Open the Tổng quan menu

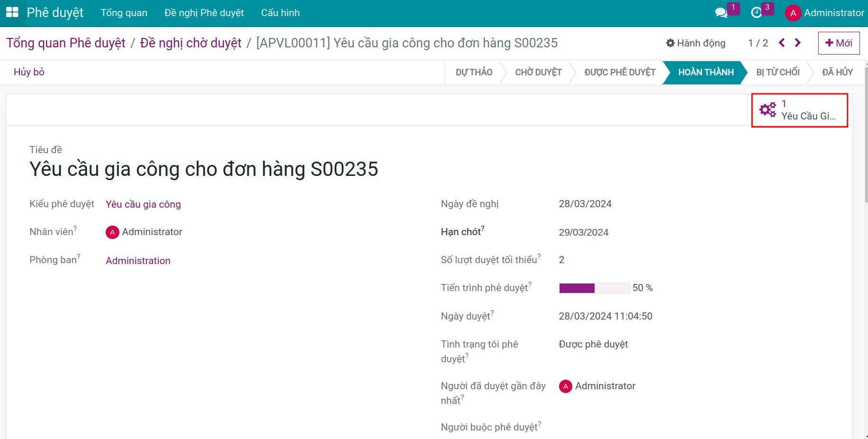(124, 13)
